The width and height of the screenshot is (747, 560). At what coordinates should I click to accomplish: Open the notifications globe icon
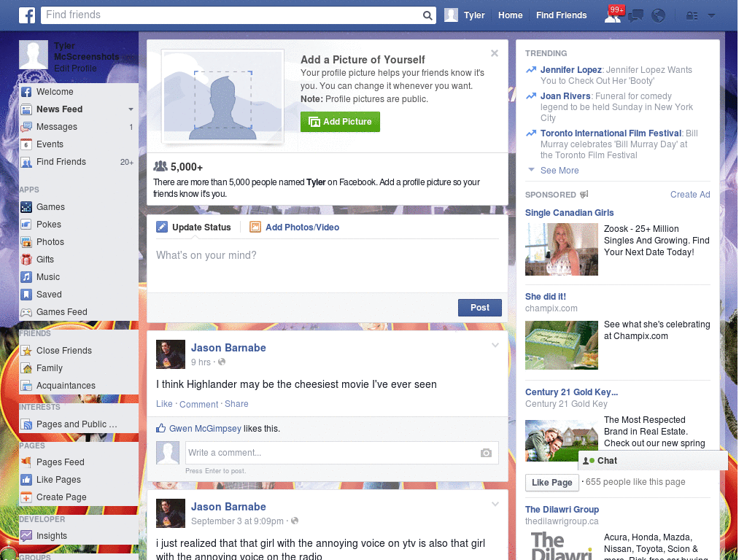pos(659,16)
